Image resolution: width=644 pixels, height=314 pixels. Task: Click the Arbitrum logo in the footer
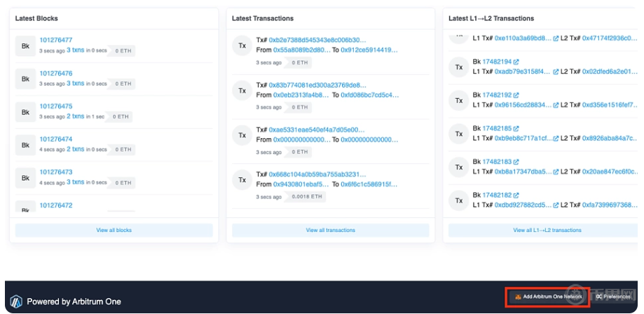click(x=15, y=301)
